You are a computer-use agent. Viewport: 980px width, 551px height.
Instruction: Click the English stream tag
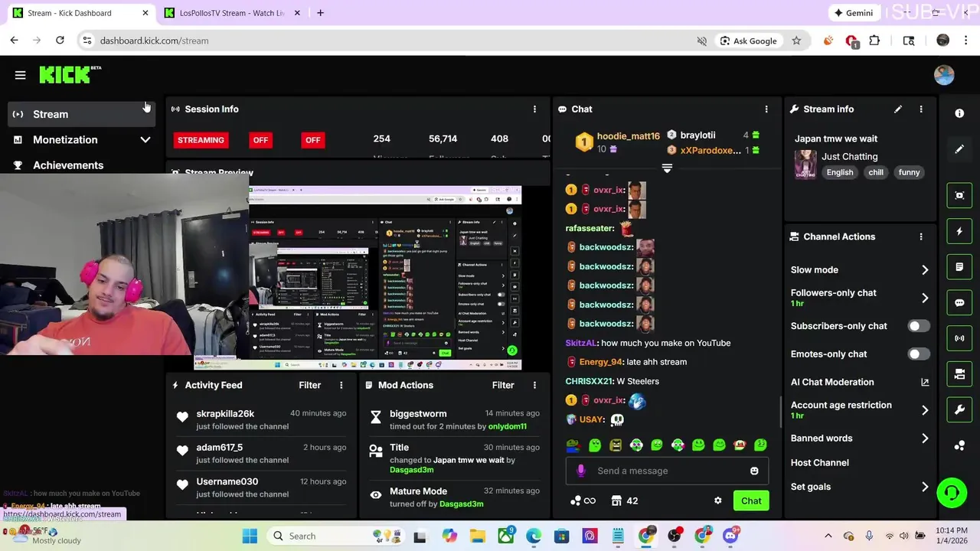pos(840,172)
